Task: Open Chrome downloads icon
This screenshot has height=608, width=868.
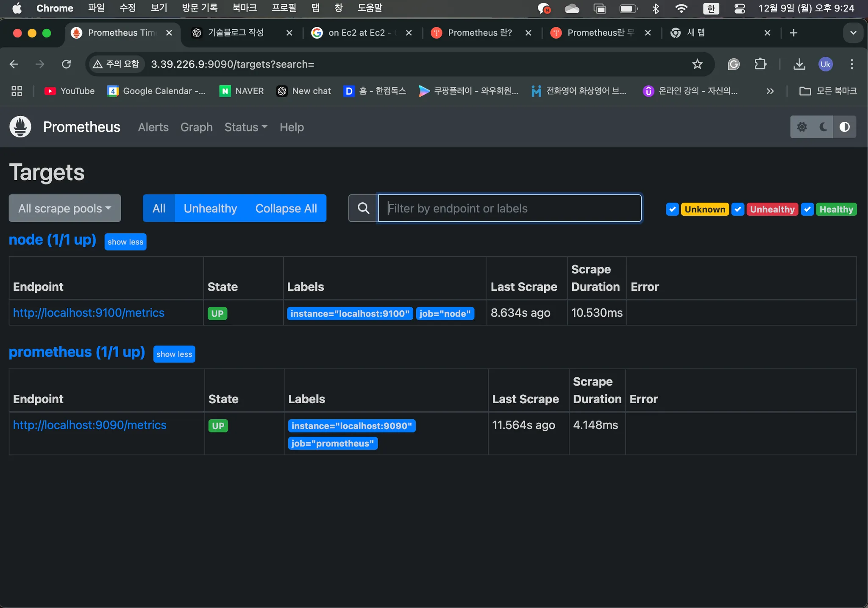Action: [799, 64]
